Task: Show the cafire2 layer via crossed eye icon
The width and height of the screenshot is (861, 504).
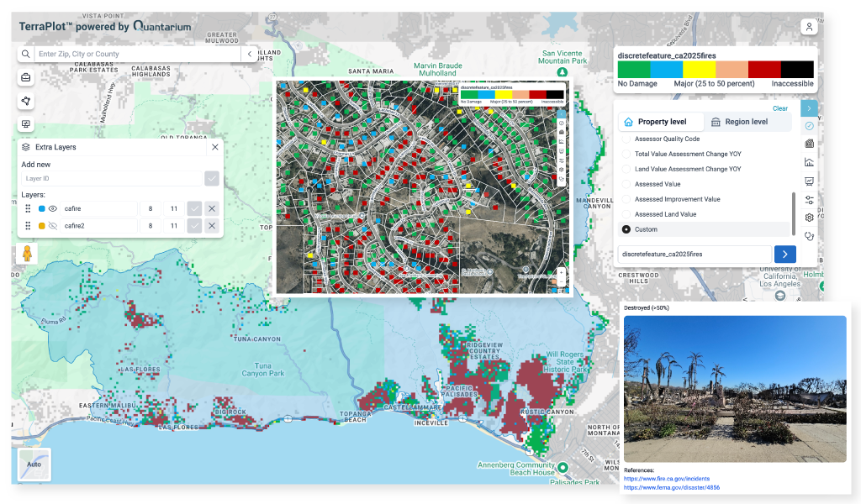Action: 53,225
